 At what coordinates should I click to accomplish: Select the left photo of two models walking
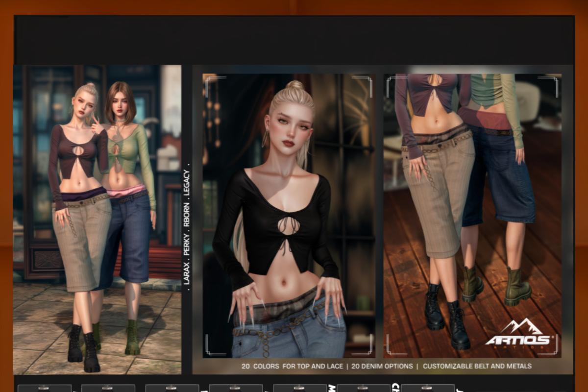pos(97,220)
